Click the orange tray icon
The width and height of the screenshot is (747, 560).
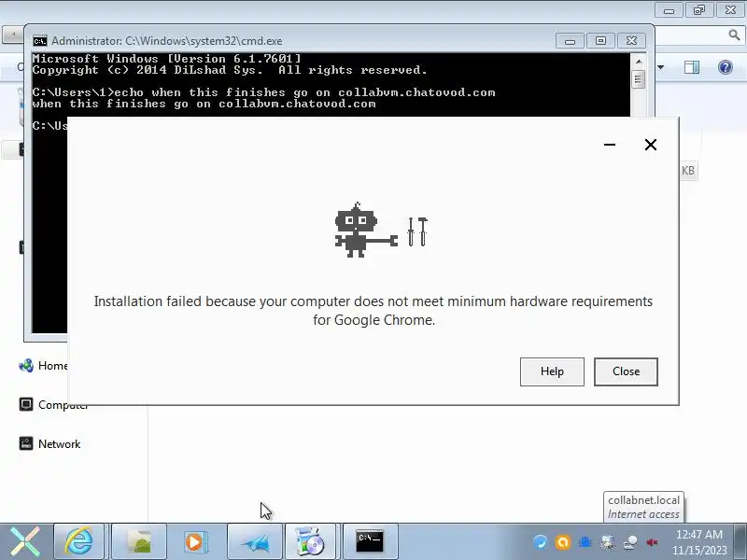(563, 542)
